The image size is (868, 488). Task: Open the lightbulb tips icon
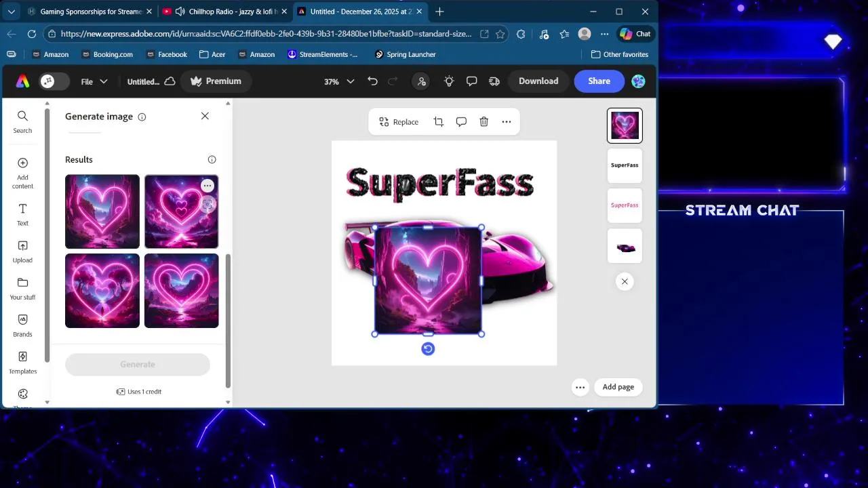(x=449, y=81)
